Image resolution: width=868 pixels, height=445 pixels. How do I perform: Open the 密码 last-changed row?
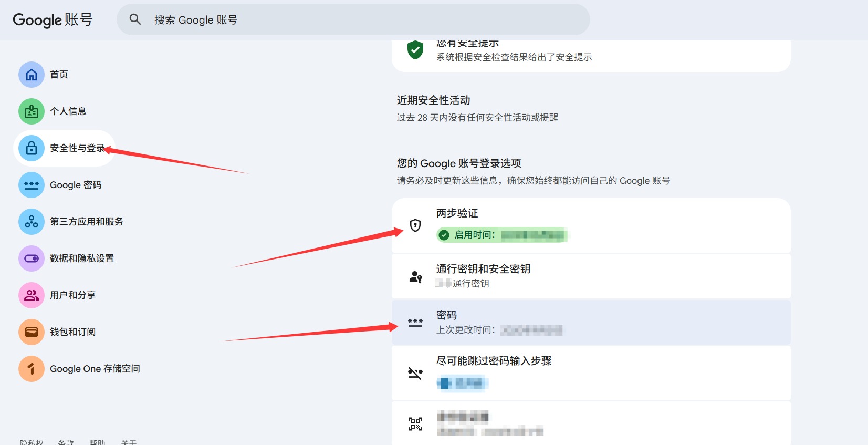point(591,322)
